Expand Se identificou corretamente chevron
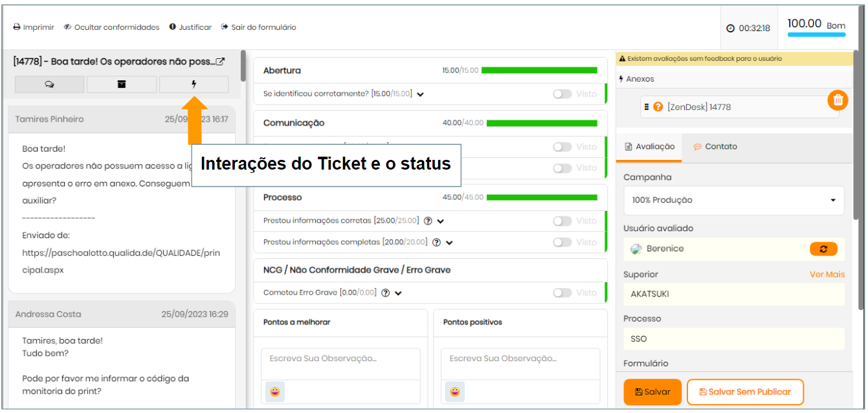Screen dimensions: 868x413 pos(420,95)
